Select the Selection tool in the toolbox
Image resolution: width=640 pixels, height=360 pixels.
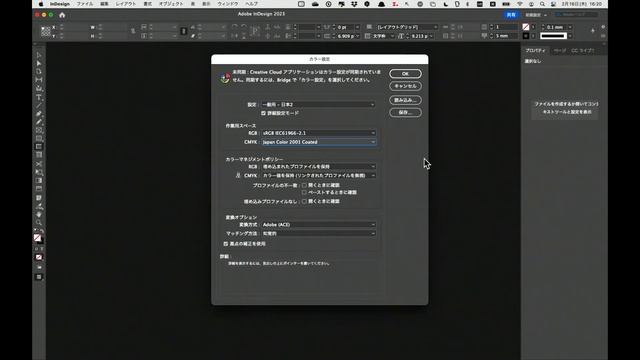pyautogui.click(x=39, y=55)
